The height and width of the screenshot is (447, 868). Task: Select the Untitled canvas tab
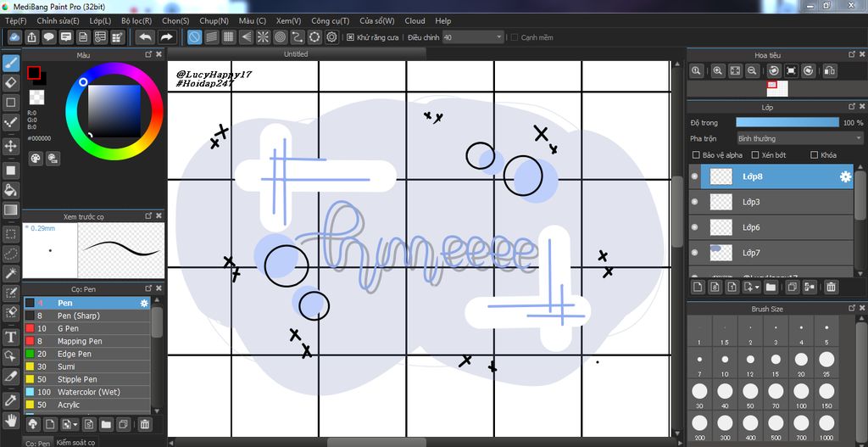[296, 54]
